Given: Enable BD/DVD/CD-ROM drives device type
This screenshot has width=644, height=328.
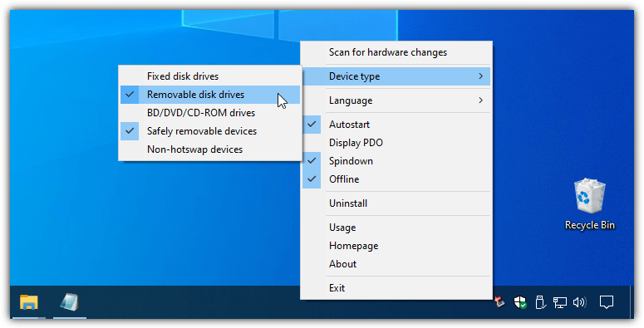Looking at the screenshot, I should point(210,113).
